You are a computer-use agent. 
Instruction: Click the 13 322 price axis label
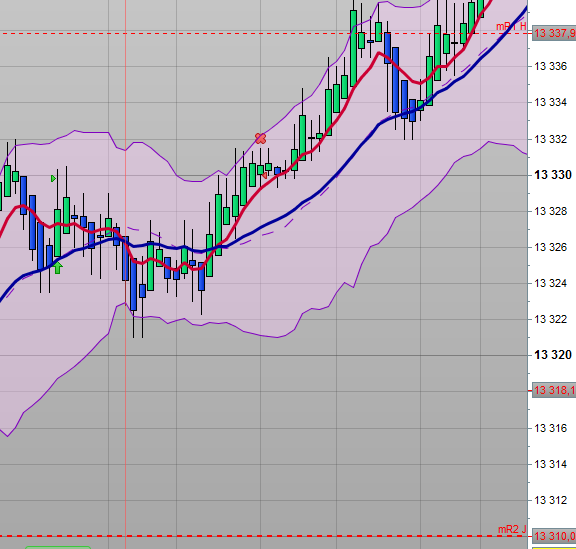551,319
